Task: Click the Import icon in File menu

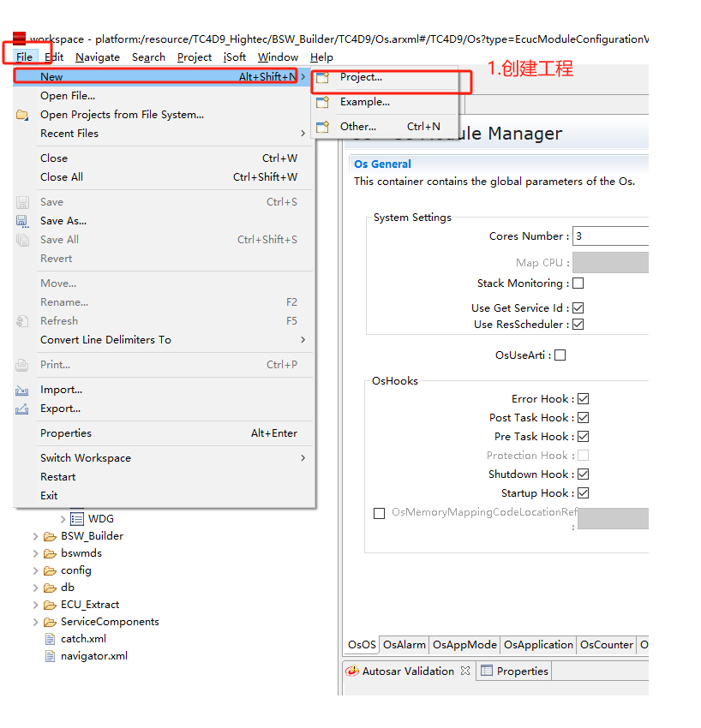Action: click(x=22, y=391)
